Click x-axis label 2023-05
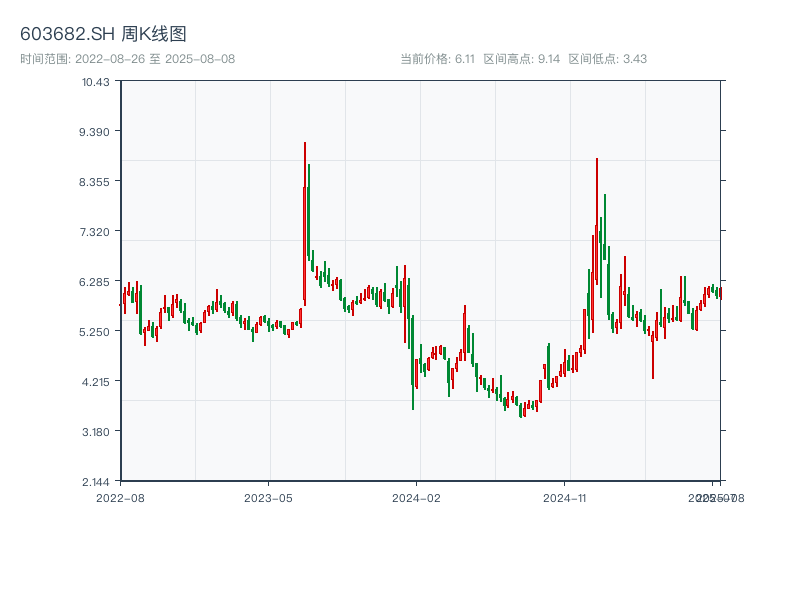 (268, 498)
